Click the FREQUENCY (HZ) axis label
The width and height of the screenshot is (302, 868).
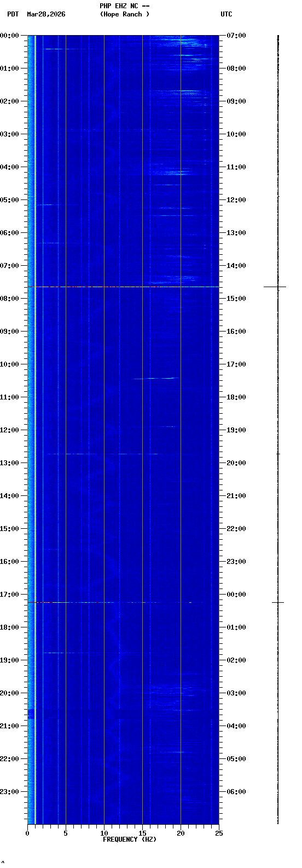coord(130,840)
